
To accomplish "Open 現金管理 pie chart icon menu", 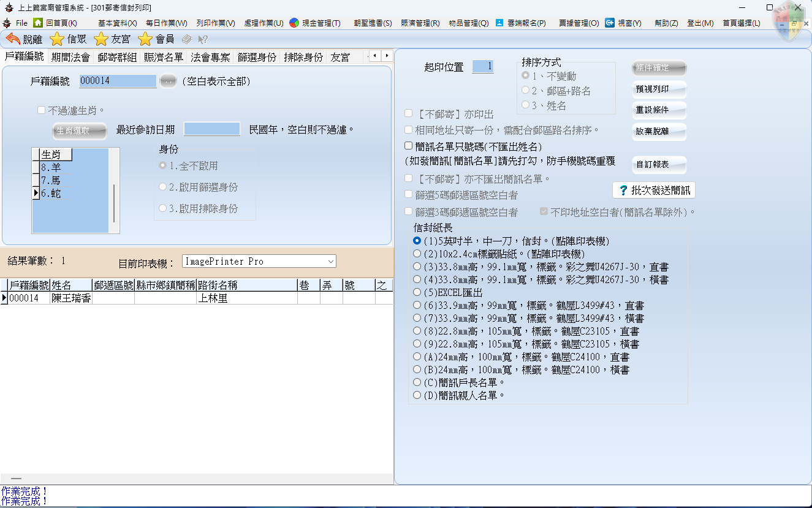I will coord(294,23).
